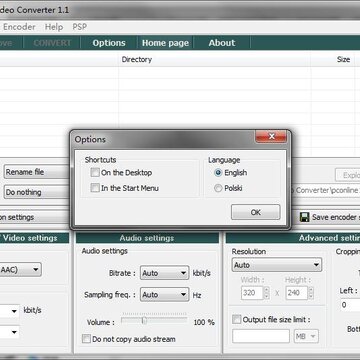Click the Directory column header
Screen dimensions: 360x360
click(x=214, y=60)
